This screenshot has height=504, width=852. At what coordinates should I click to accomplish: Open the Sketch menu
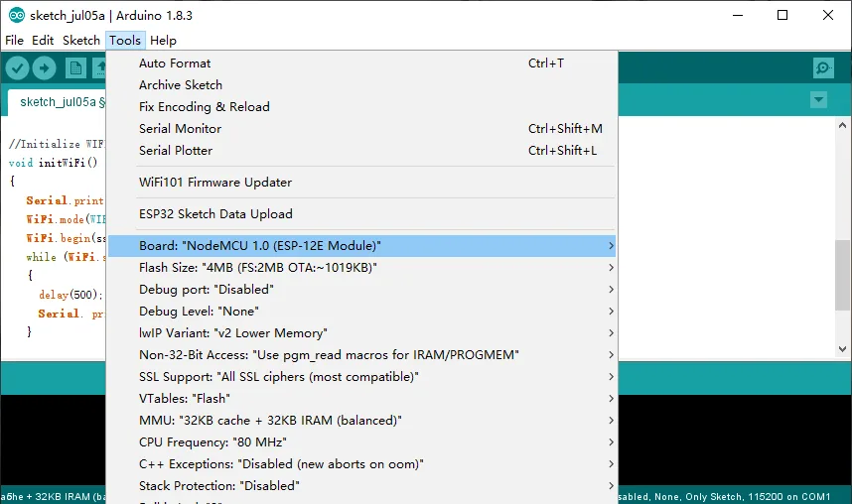point(81,41)
